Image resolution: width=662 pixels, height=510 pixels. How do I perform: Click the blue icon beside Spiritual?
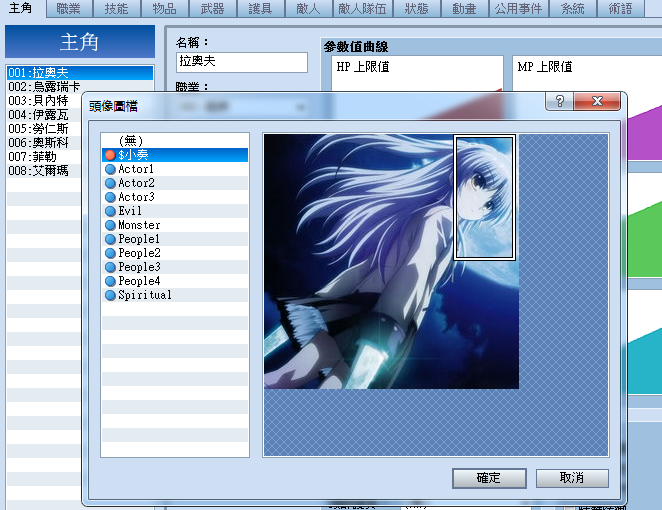pyautogui.click(x=110, y=295)
